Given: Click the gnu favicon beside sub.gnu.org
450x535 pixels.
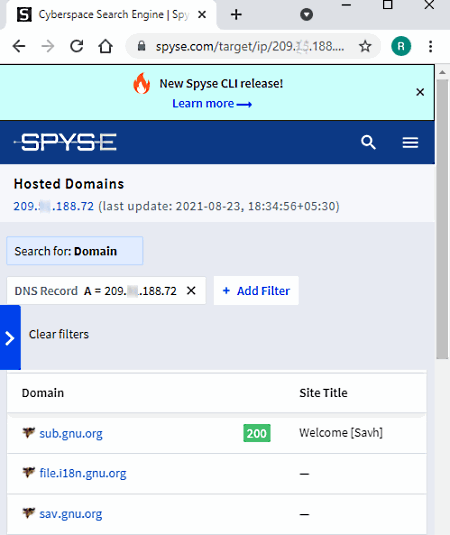Looking at the screenshot, I should (29, 433).
